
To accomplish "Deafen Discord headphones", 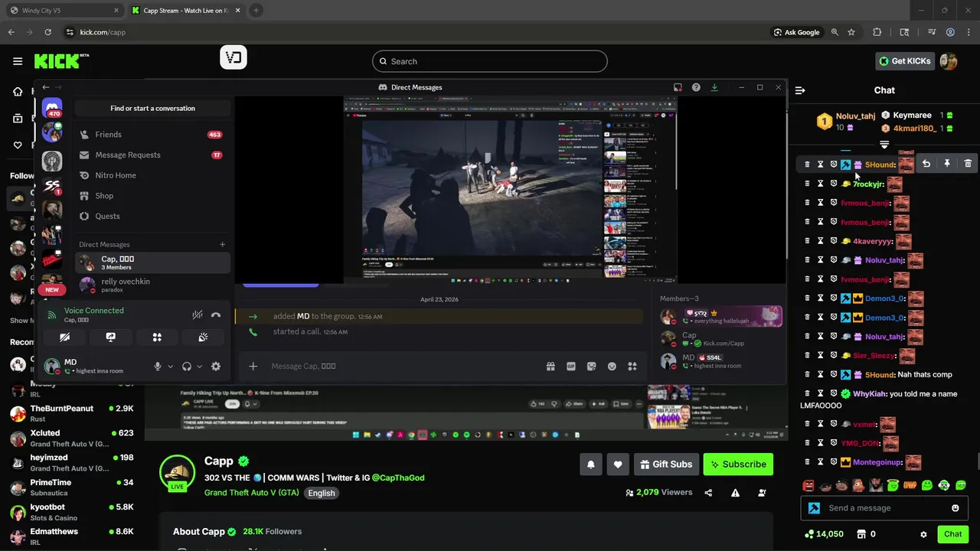I will tap(187, 367).
